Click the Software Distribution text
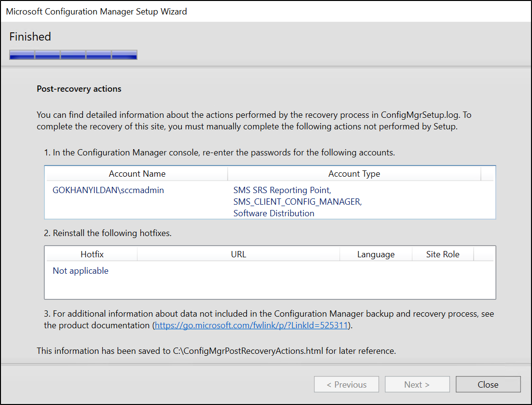 click(x=274, y=213)
